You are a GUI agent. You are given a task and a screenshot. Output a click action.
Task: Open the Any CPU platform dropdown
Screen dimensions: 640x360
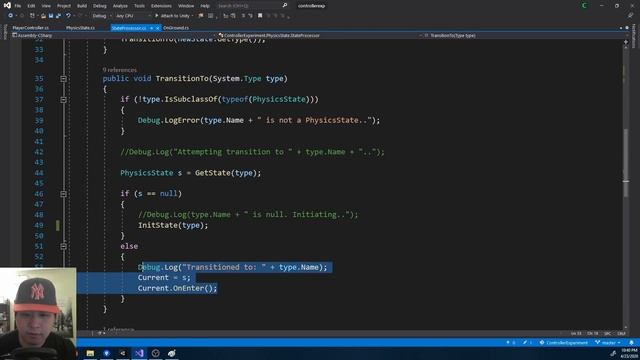click(x=133, y=16)
